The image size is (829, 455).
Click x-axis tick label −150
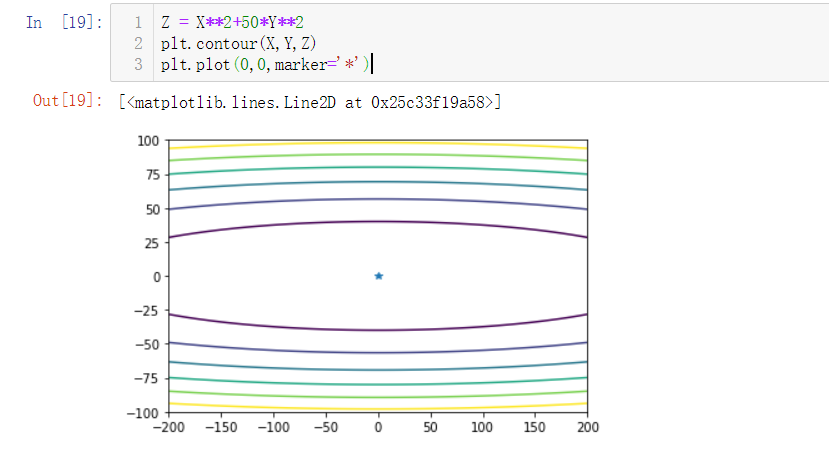point(221,427)
